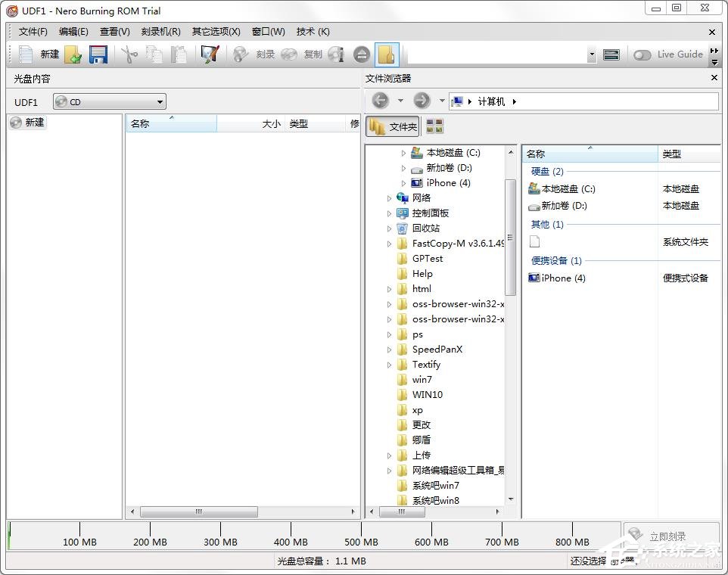This screenshot has height=575, width=728.
Task: Click the scissors Cut icon
Action: pos(129,54)
